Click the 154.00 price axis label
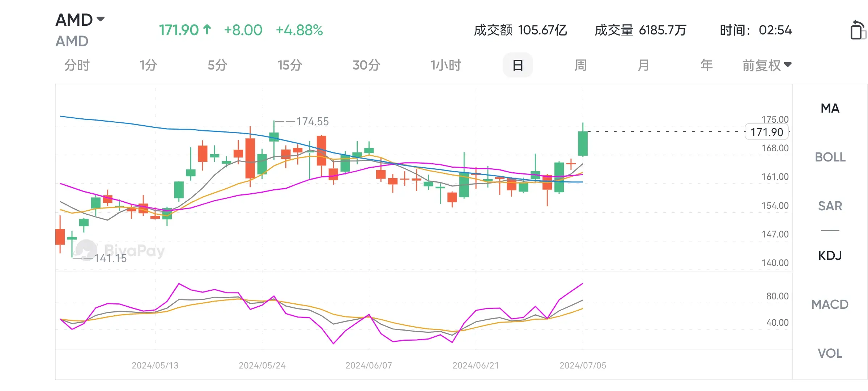This screenshot has width=868, height=391. 775,206
